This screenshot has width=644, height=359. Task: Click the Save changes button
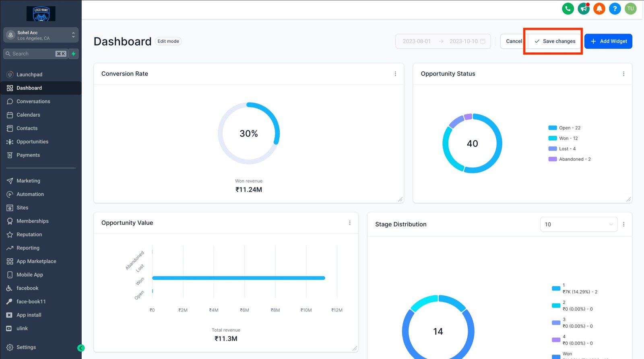(x=555, y=41)
